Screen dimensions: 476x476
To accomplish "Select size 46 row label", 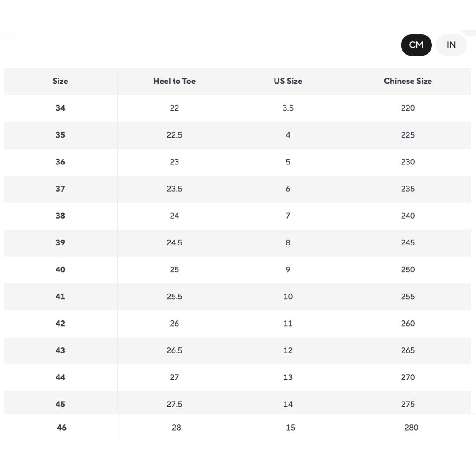I will [62, 428].
